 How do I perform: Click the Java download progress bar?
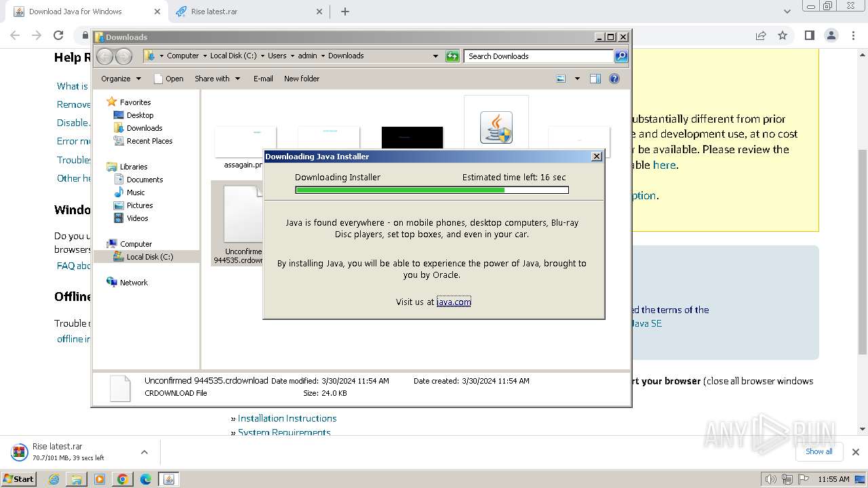pyautogui.click(x=432, y=190)
